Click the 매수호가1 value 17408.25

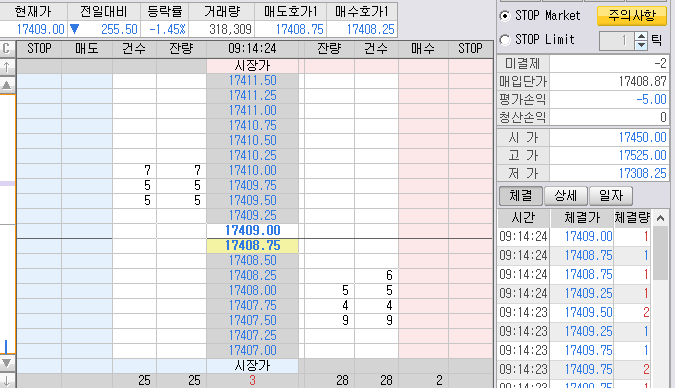[x=370, y=29]
